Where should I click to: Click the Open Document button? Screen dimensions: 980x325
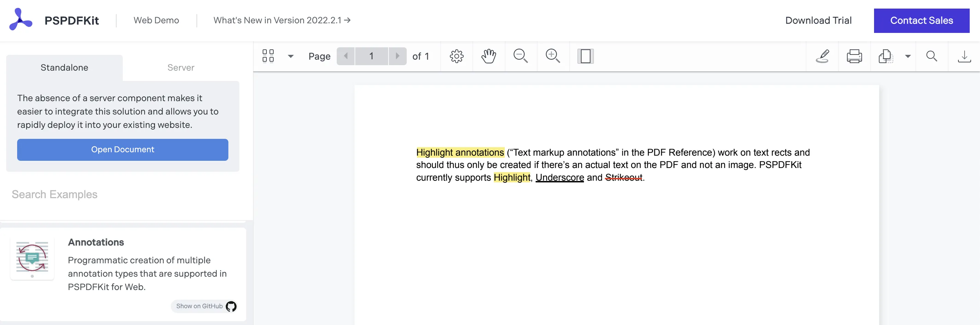(122, 149)
